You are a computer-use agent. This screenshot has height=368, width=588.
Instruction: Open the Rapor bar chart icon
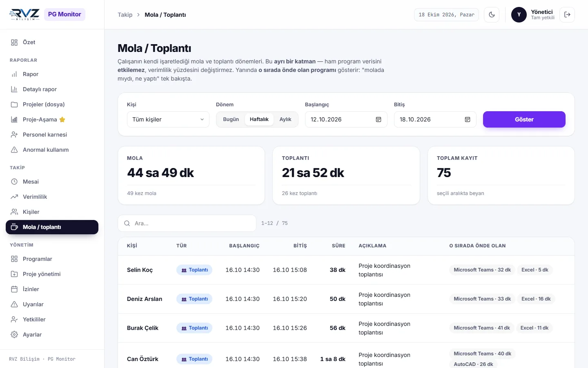pos(14,74)
